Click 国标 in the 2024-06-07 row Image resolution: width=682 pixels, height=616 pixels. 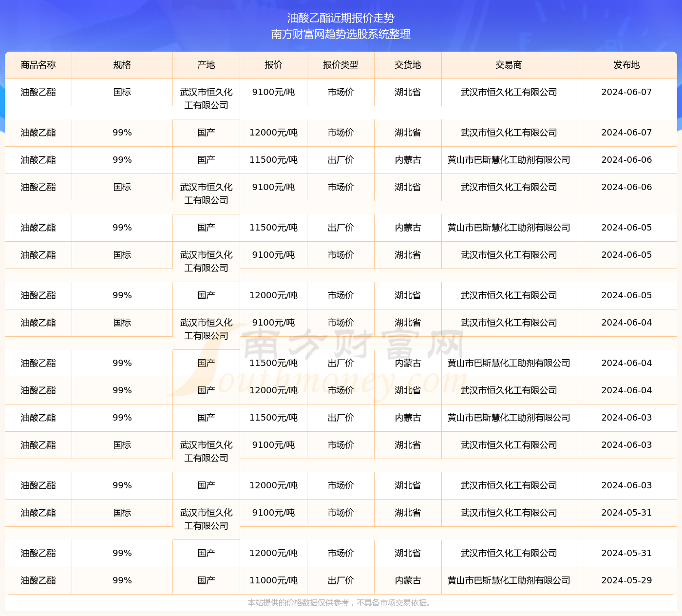pyautogui.click(x=122, y=92)
